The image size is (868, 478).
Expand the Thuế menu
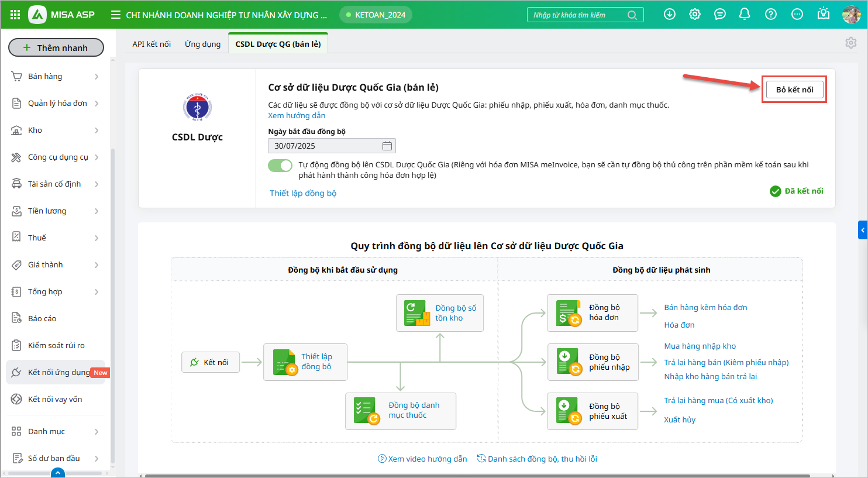point(56,238)
